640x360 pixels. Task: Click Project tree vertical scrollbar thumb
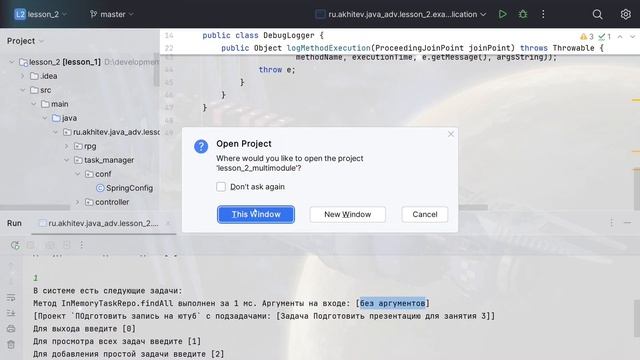click(156, 69)
